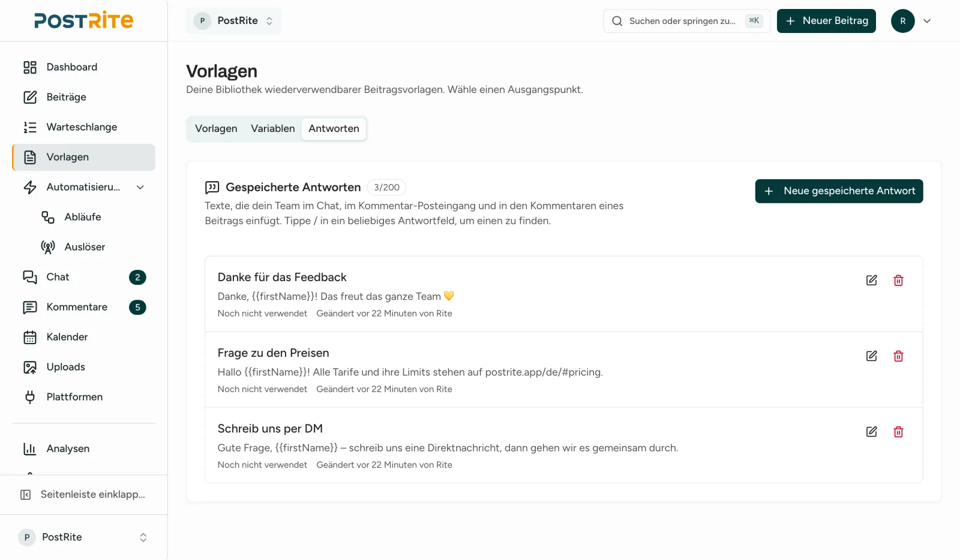This screenshot has width=960, height=560.
Task: Switch to the Vorlagen tab
Action: [216, 128]
